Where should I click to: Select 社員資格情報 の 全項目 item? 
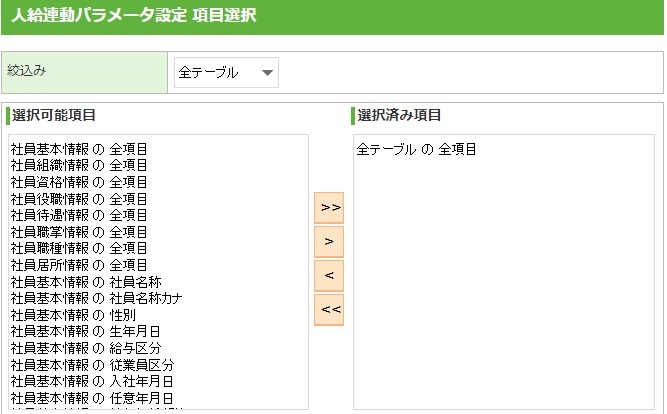pos(80,182)
